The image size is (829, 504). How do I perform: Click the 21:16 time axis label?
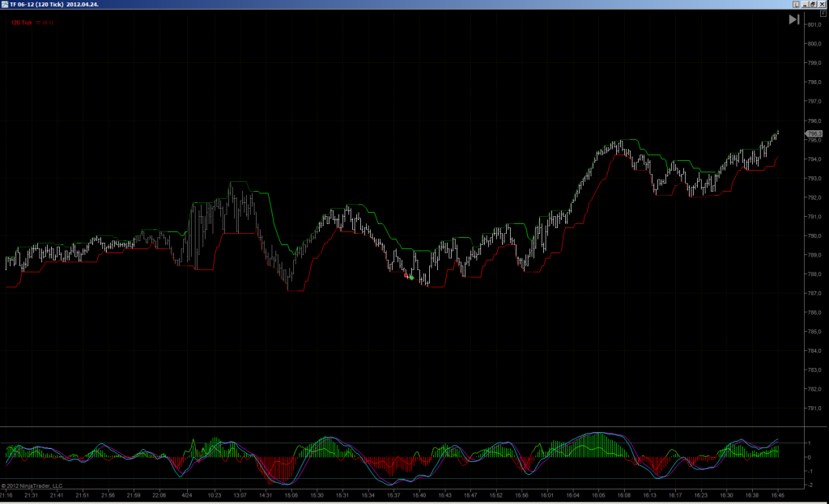pyautogui.click(x=6, y=496)
